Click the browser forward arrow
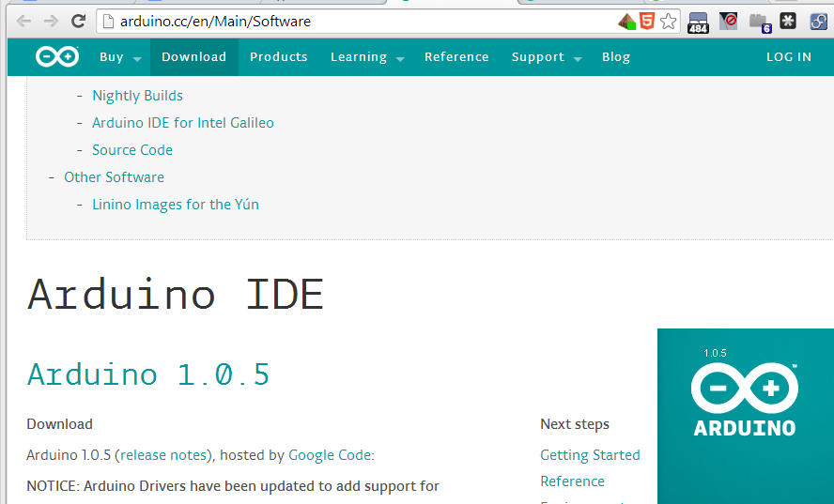Screen dimensions: 834x504 click(x=51, y=21)
